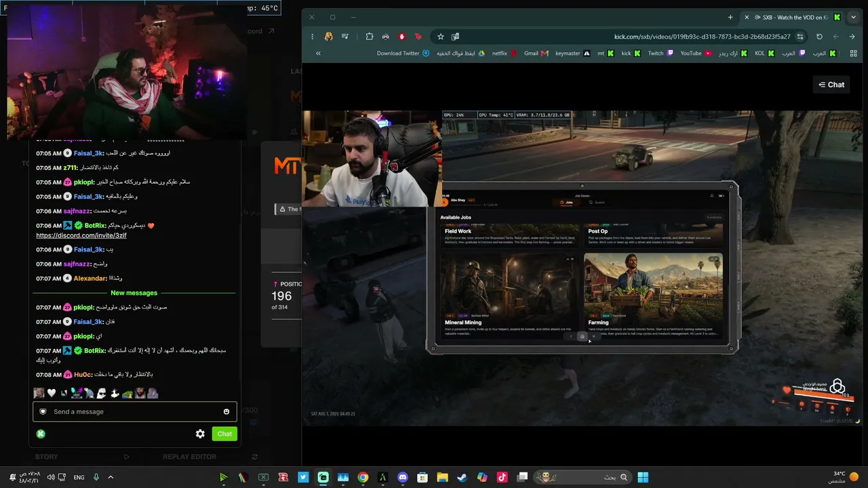Open the media control playlist icon

pyautogui.click(x=345, y=37)
